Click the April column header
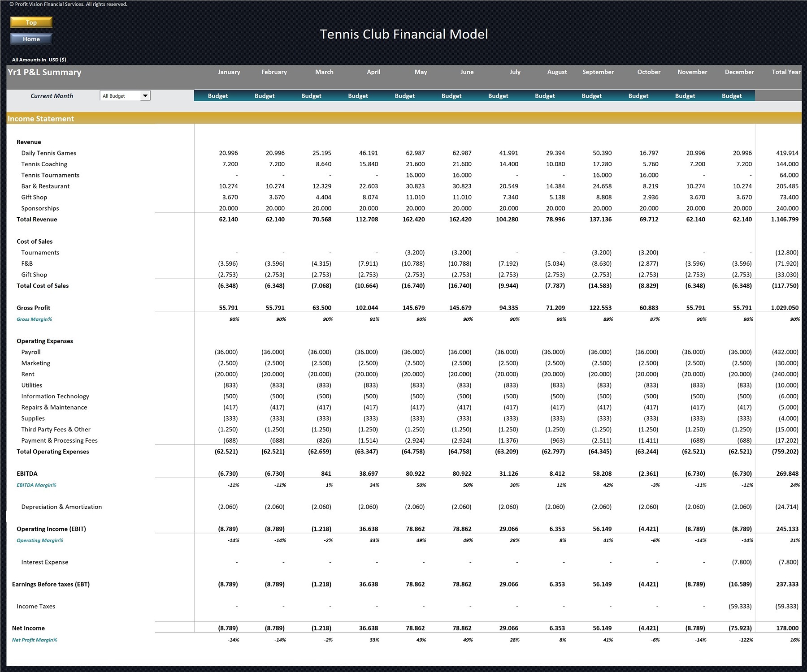The width and height of the screenshot is (807, 672). (x=373, y=72)
